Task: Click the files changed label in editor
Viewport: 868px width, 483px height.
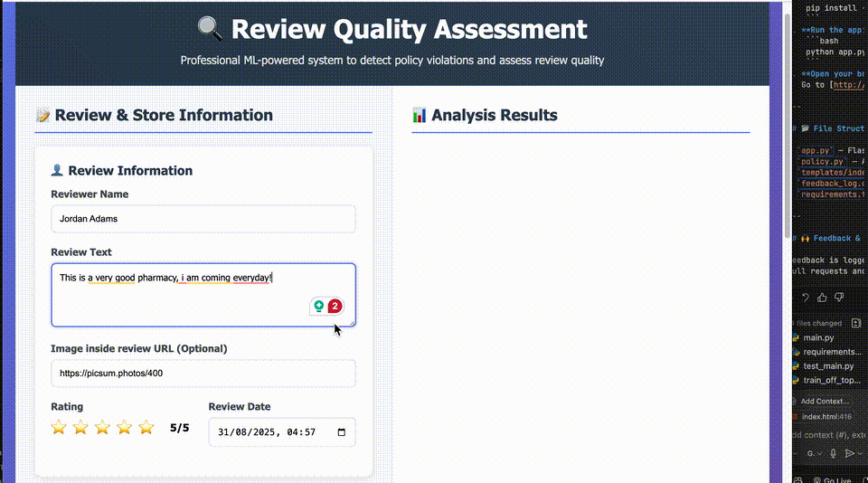Action: coord(818,323)
